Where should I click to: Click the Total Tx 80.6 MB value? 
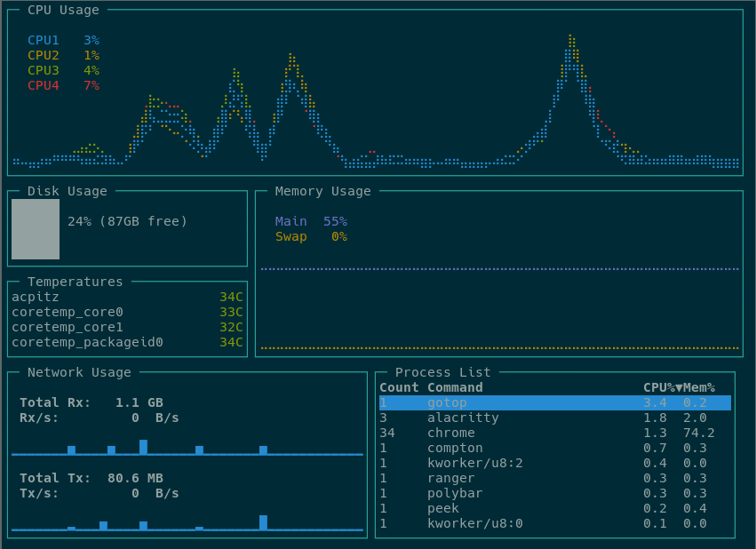[136, 478]
